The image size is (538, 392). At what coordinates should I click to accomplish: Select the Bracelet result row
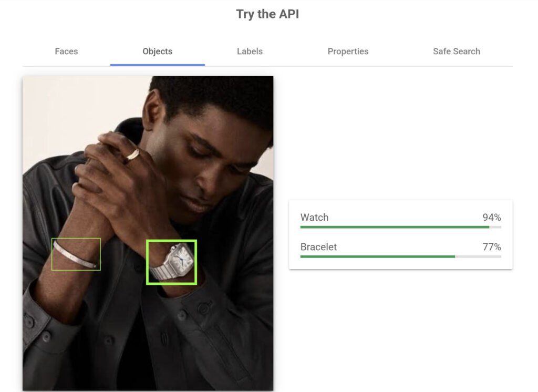coord(401,250)
